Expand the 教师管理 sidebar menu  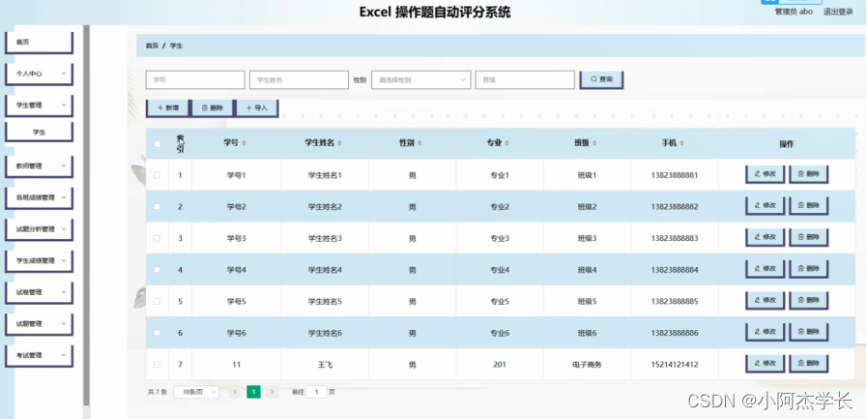(x=39, y=166)
